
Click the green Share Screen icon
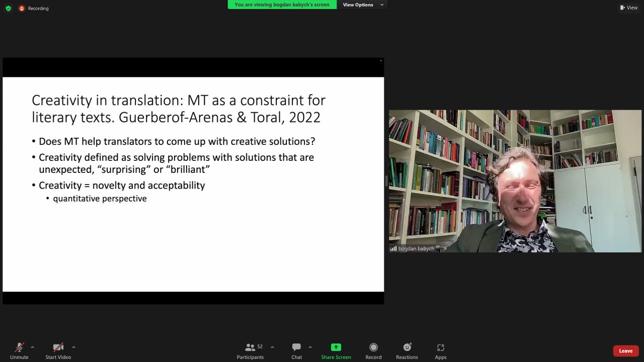click(x=336, y=347)
